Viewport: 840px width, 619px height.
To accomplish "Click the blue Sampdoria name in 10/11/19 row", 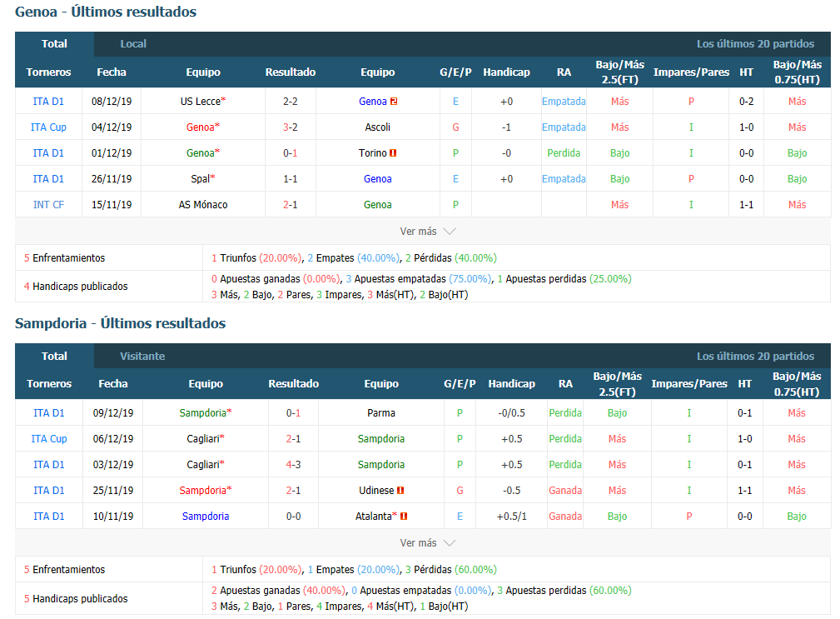I will [206, 516].
